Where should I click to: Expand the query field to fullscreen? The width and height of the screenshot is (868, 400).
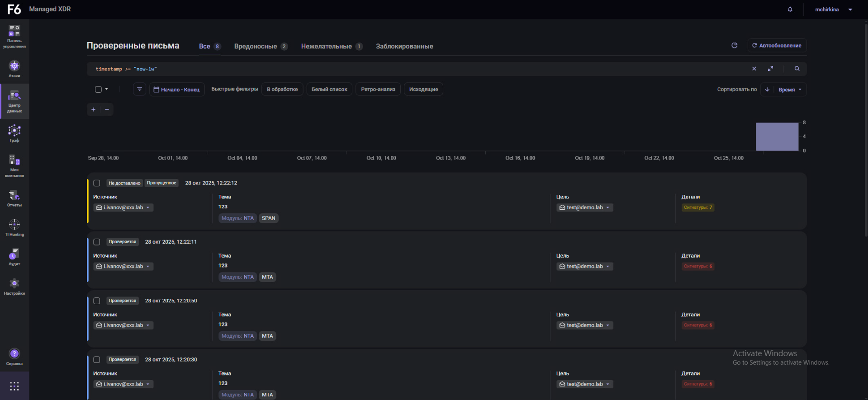770,69
